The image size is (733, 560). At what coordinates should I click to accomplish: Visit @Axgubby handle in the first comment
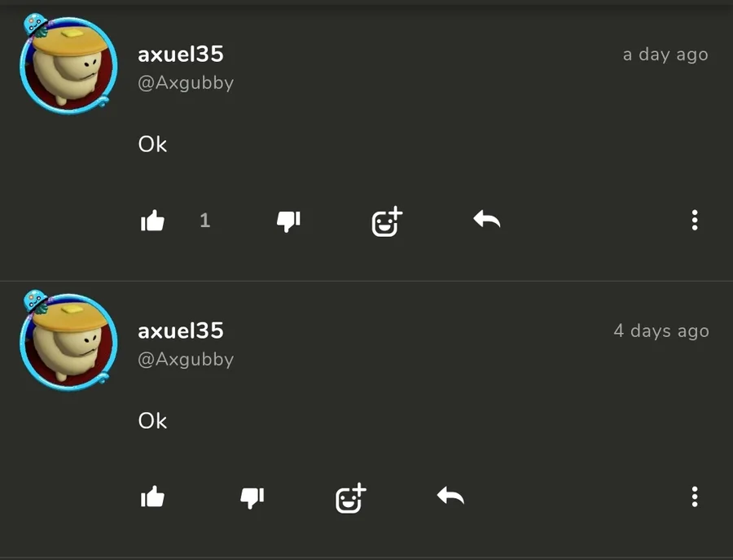pyautogui.click(x=186, y=83)
